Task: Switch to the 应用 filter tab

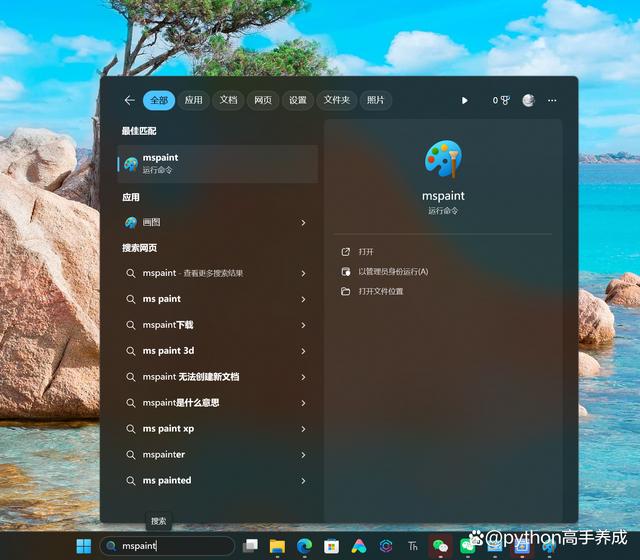Action: tap(193, 100)
